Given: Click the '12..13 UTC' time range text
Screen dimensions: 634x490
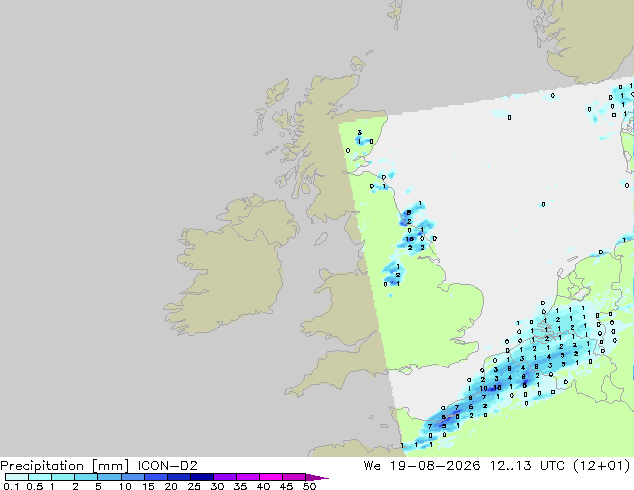Looking at the screenshot, I should [524, 465].
